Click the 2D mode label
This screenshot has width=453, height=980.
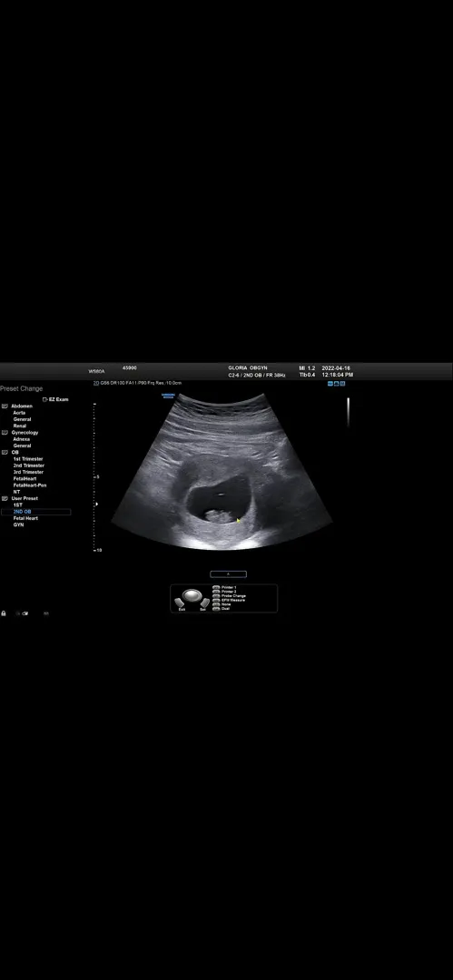[96, 383]
